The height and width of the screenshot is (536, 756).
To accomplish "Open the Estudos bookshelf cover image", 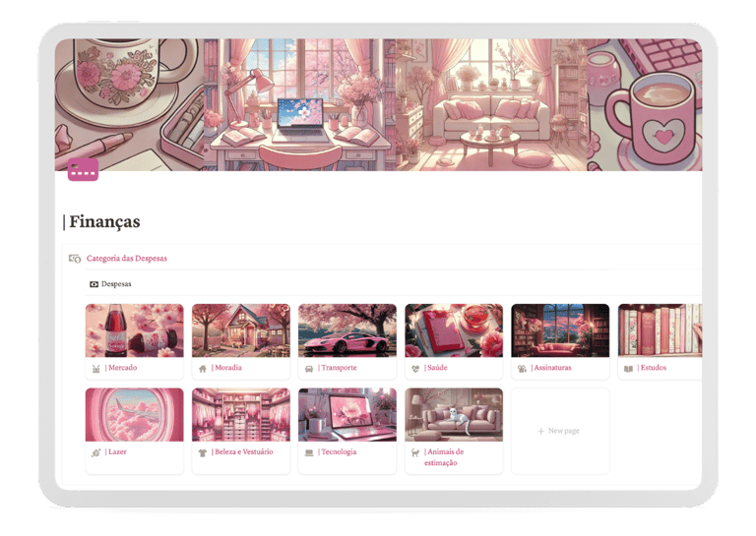I will click(x=661, y=330).
